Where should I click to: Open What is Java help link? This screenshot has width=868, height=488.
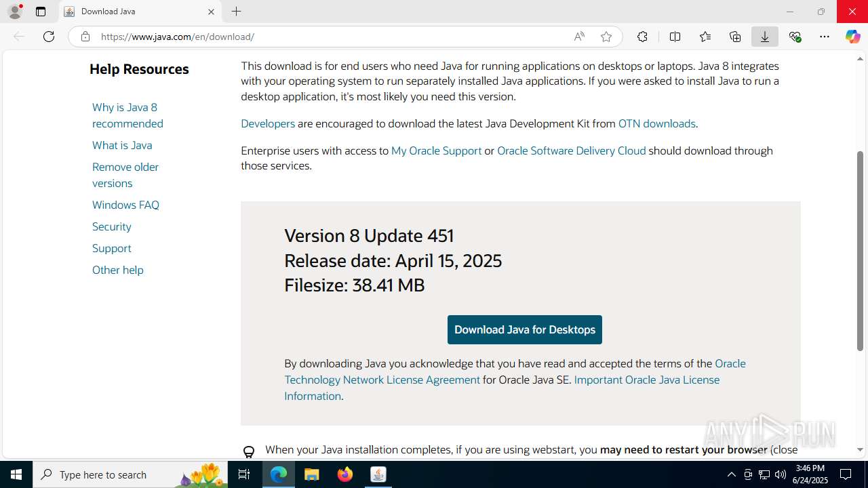tap(122, 145)
